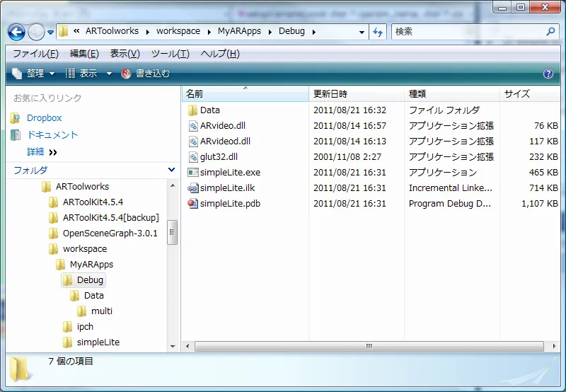The height and width of the screenshot is (392, 566).
Task: Click the file list scroll left arrow
Action: pyautogui.click(x=187, y=346)
